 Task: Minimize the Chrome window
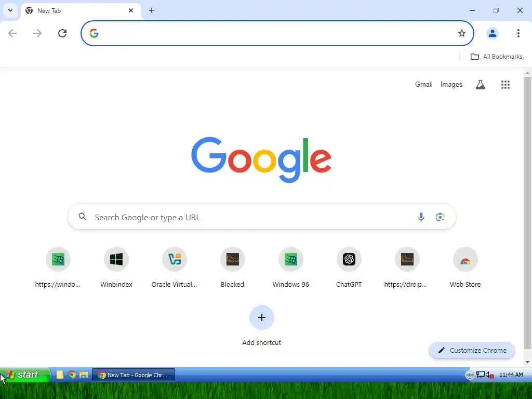pos(472,10)
